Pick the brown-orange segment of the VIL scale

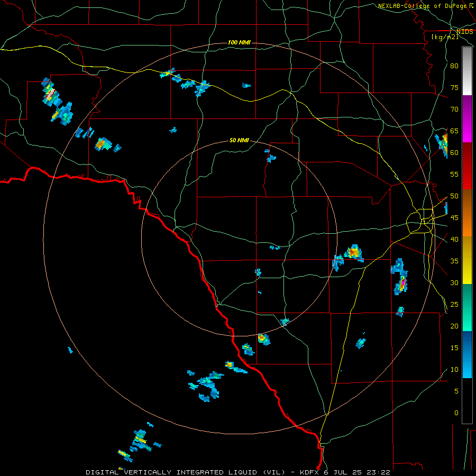coord(467,213)
